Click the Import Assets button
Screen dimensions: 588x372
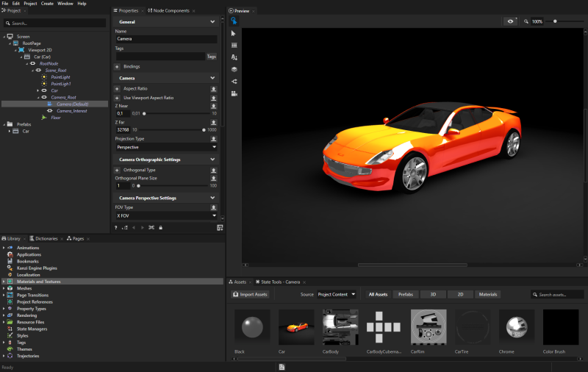251,294
